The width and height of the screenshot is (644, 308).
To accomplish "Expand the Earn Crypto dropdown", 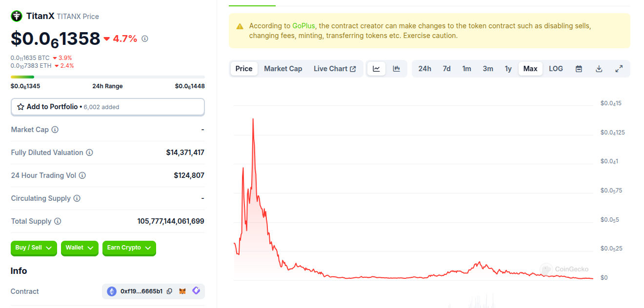I will coord(129,248).
